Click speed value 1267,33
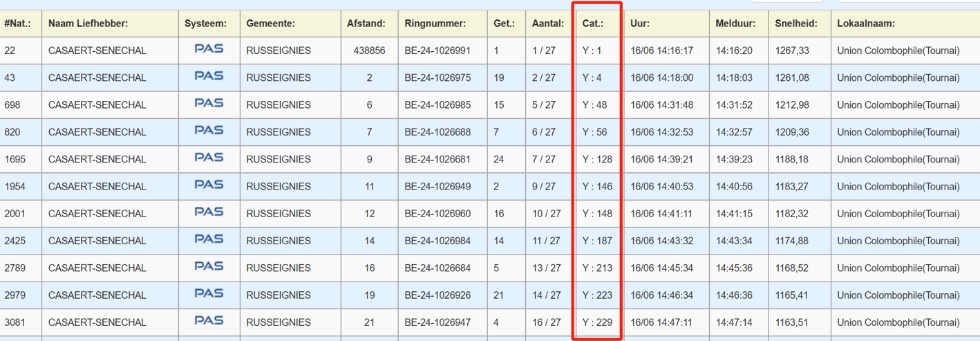 point(792,50)
